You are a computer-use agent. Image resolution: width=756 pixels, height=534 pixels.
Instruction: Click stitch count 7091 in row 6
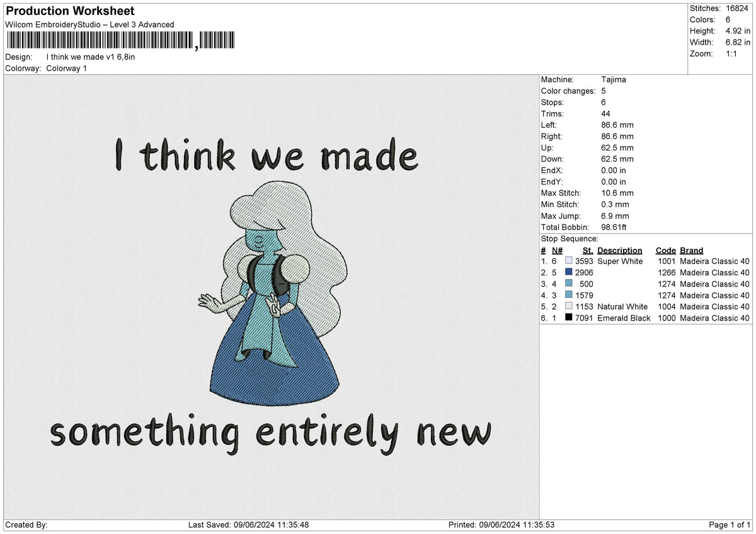point(584,318)
